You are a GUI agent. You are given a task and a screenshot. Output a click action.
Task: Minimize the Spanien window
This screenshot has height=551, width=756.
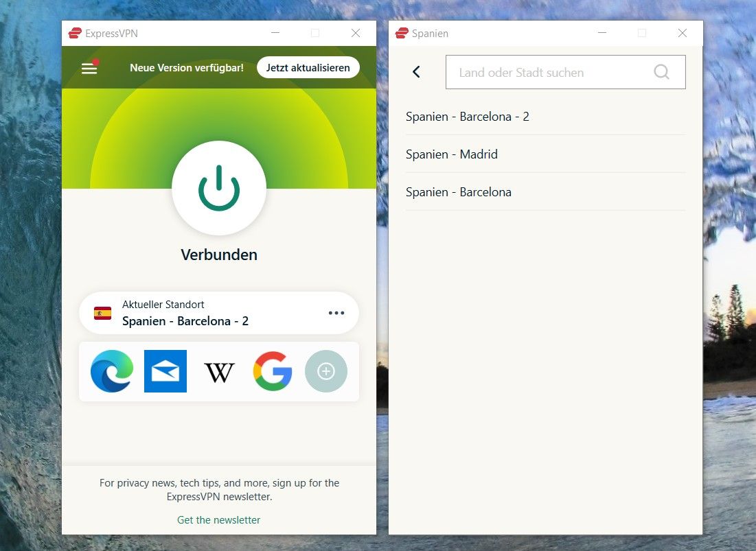pyautogui.click(x=602, y=33)
